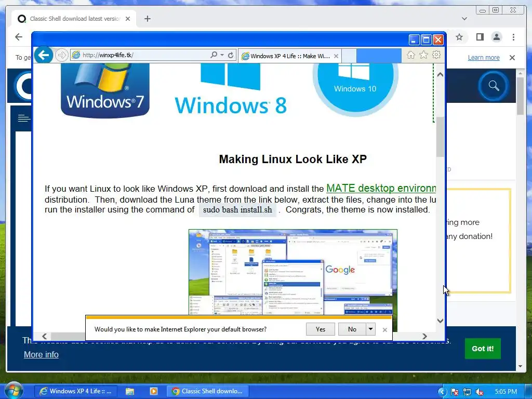This screenshot has height=399, width=532.
Task: Click the IE vertical scrollbar down arrow
Action: click(x=441, y=321)
